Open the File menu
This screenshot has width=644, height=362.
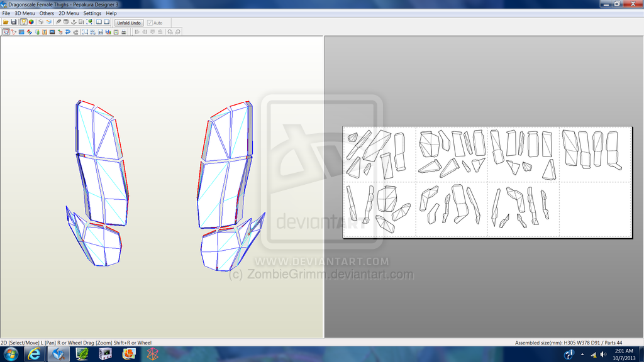pos(6,13)
